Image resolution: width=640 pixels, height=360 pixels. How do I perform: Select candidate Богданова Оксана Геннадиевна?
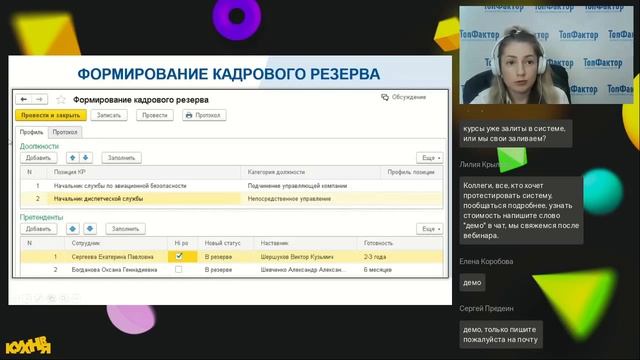[x=114, y=270]
